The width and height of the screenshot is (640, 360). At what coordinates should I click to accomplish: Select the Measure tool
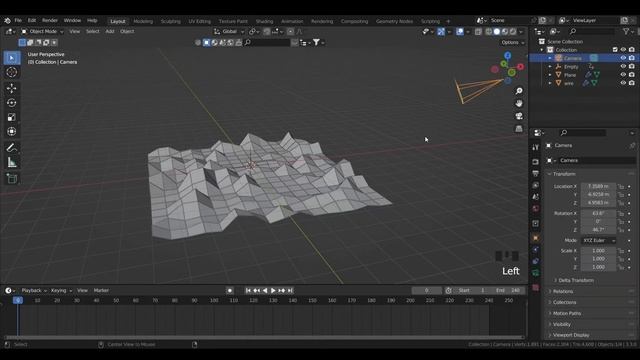[11, 162]
